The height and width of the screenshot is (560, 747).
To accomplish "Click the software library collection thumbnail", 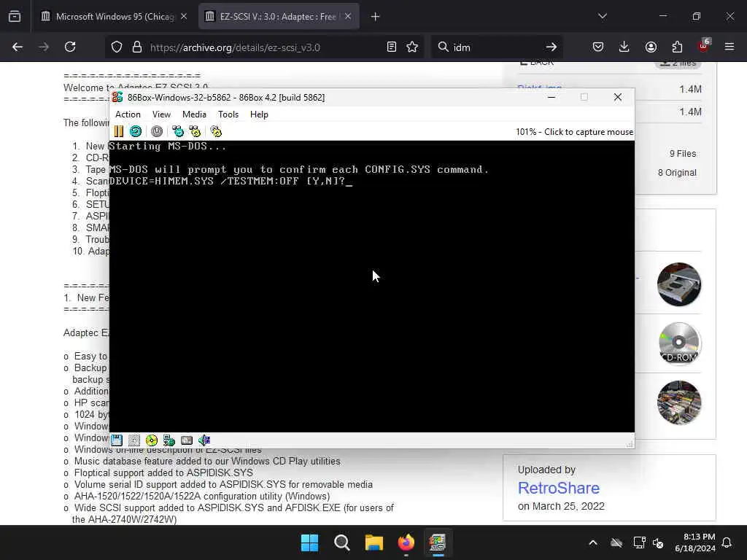I will [x=679, y=402].
